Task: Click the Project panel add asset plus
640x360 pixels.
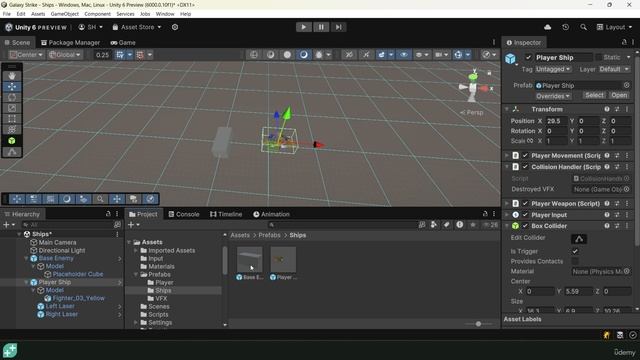Action: pos(131,224)
